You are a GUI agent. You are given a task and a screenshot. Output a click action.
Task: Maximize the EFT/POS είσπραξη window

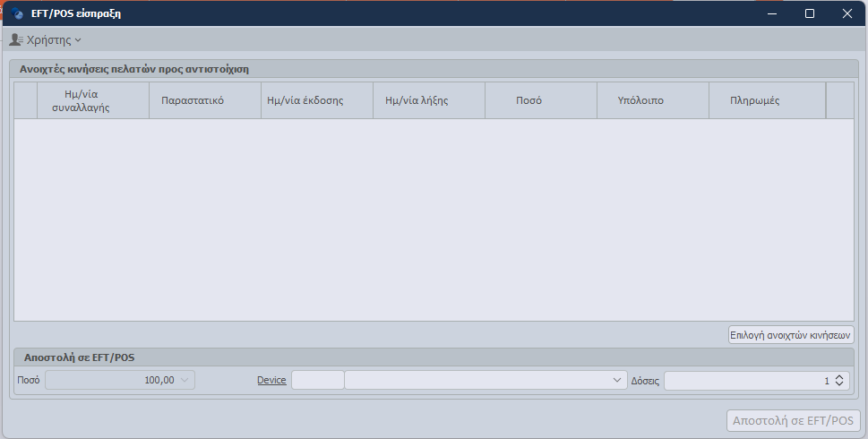pyautogui.click(x=810, y=13)
